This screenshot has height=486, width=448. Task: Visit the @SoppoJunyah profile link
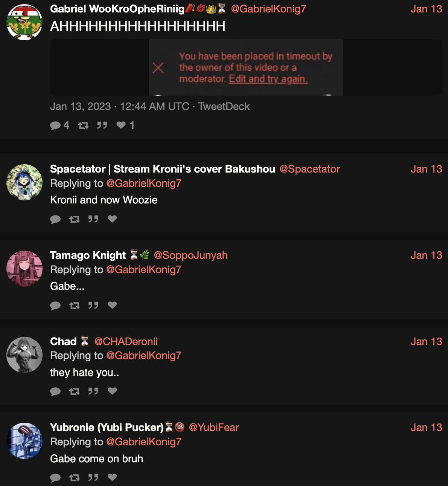coord(190,255)
